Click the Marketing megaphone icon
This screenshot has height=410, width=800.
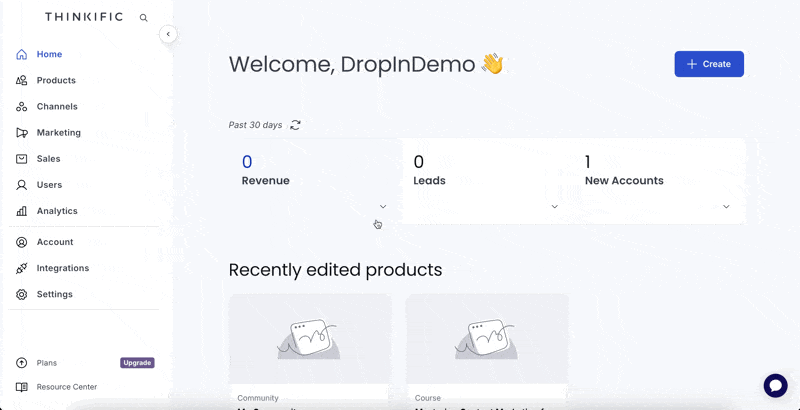(21, 133)
